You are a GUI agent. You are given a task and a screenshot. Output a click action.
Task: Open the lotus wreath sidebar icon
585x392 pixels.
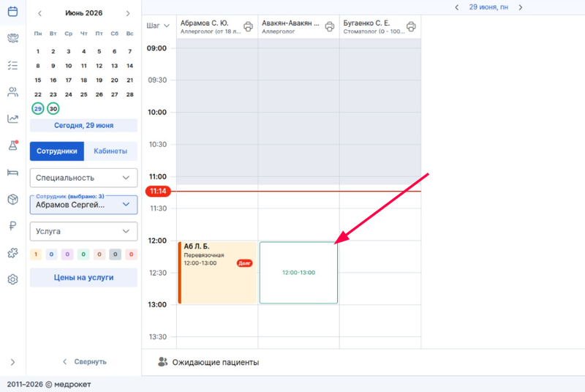click(x=12, y=38)
